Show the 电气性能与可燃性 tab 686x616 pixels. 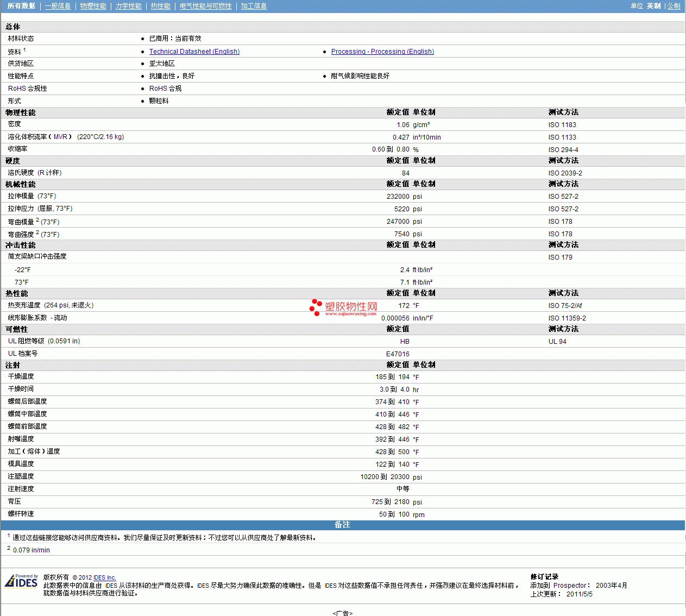[x=205, y=6]
